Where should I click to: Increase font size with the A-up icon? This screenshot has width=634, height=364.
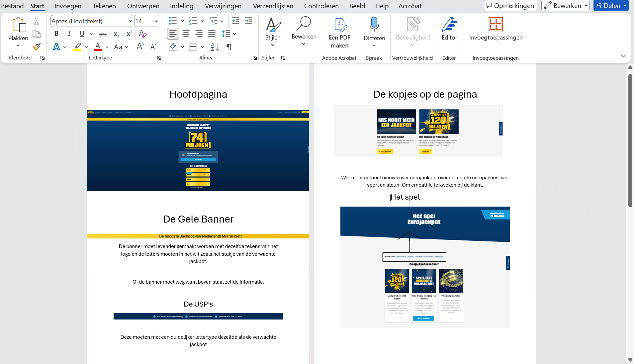click(x=140, y=47)
